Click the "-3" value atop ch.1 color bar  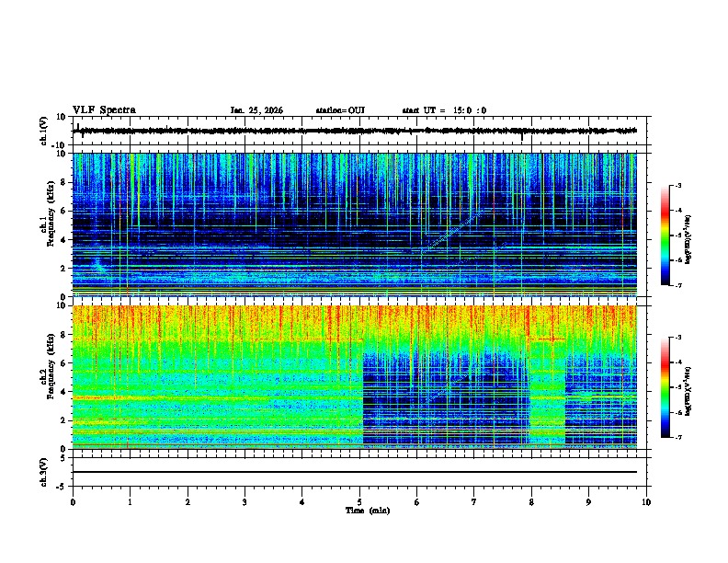(x=677, y=185)
